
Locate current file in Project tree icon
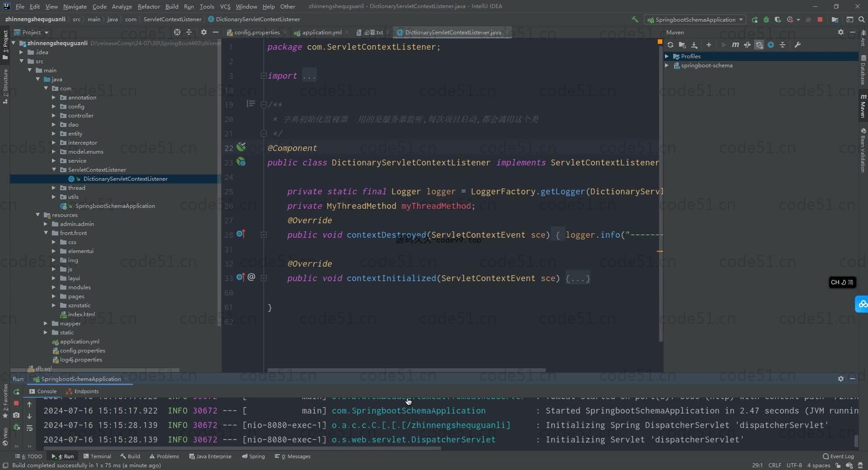177,32
